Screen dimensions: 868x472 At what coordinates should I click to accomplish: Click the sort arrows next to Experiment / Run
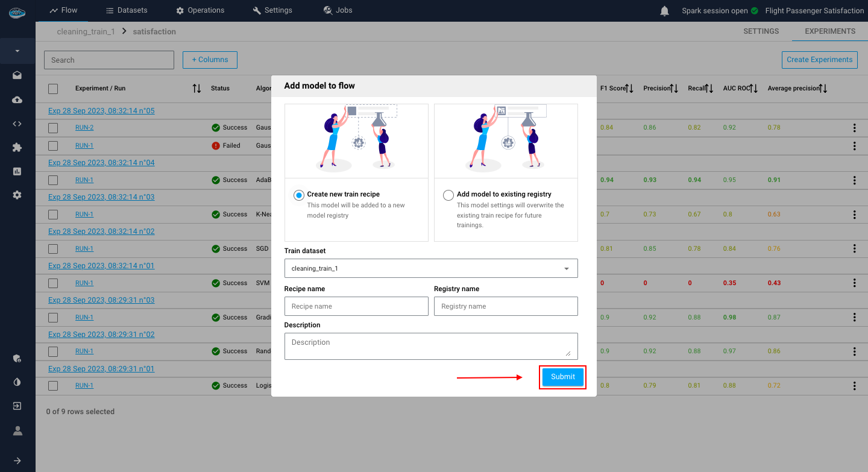[x=197, y=89]
